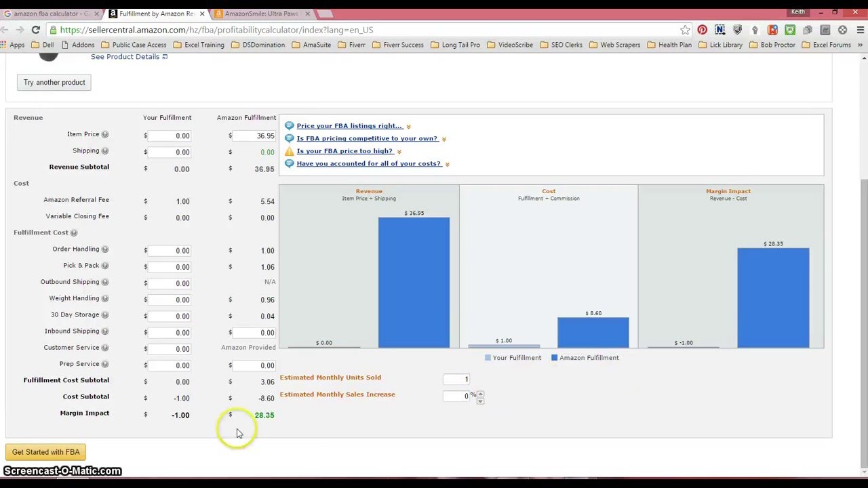Click the N clipper extension icon

pyautogui.click(x=719, y=30)
